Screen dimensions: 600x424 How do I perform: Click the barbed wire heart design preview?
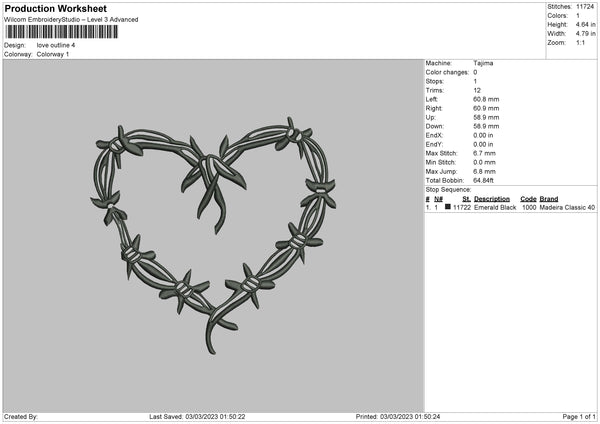coord(212,226)
